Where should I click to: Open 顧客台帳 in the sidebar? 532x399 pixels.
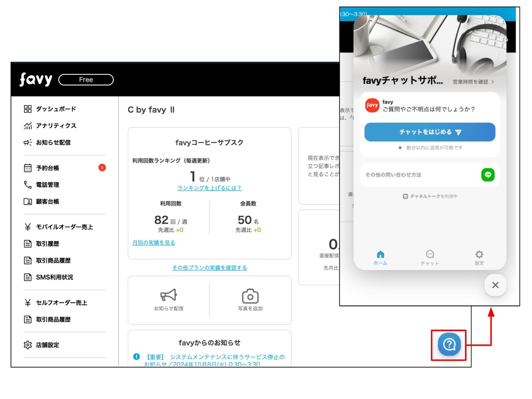click(48, 201)
